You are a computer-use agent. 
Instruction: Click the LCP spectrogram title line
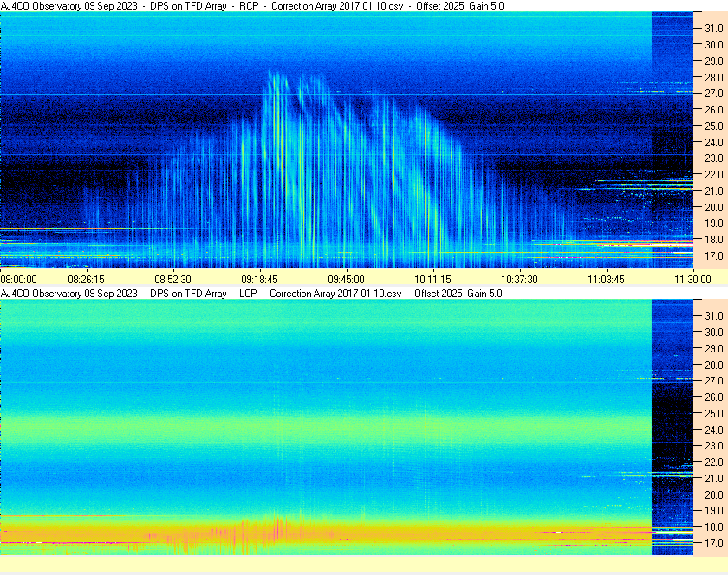pos(251,294)
